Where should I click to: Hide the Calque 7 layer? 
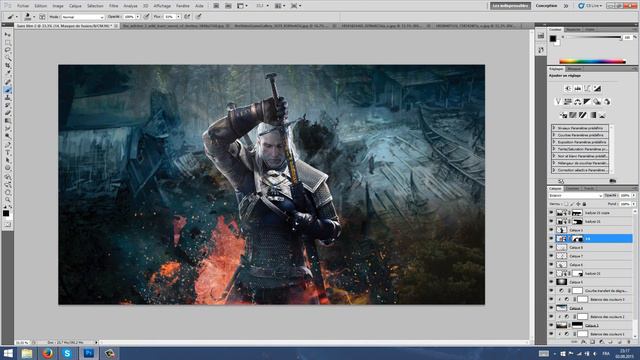(551, 256)
